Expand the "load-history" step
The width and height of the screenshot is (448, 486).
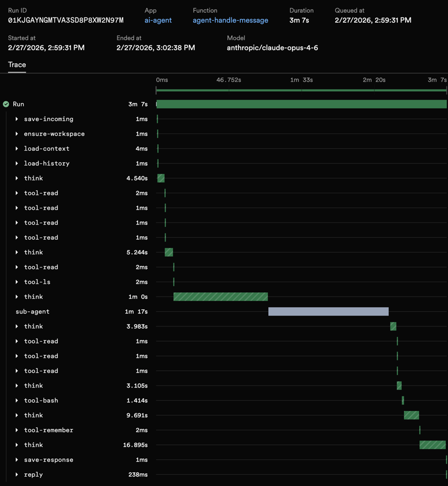coord(16,163)
